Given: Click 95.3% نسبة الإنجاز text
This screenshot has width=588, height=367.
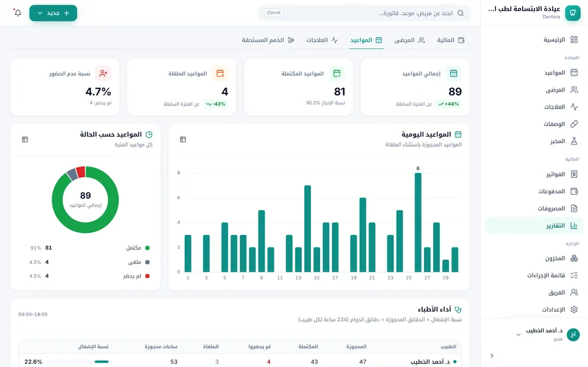Looking at the screenshot, I should point(325,103).
